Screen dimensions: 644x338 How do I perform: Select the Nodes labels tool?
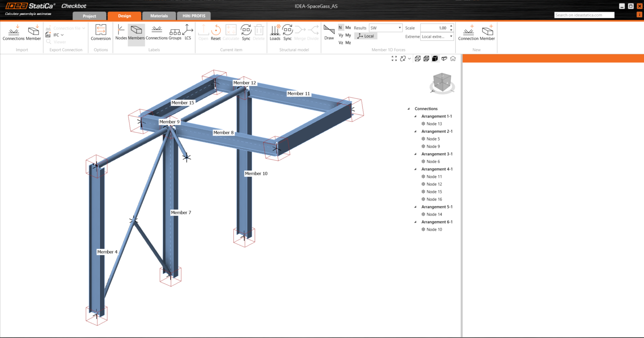click(121, 32)
